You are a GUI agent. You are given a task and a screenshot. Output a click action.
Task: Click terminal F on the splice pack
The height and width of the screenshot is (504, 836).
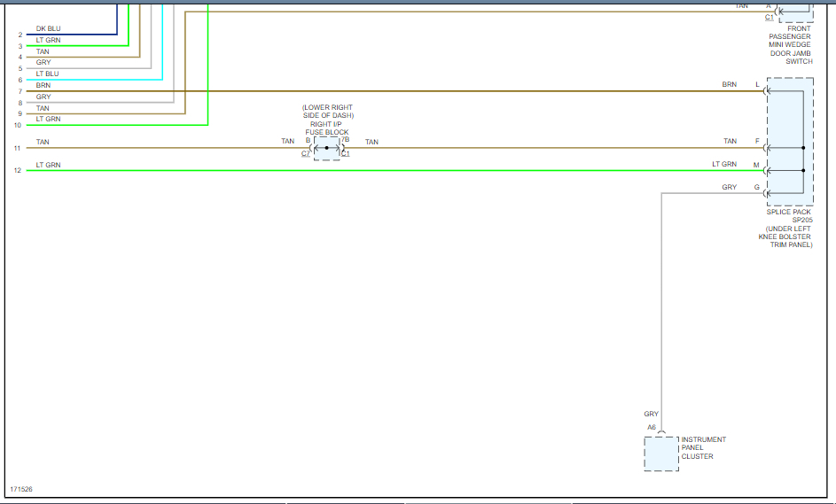757,141
